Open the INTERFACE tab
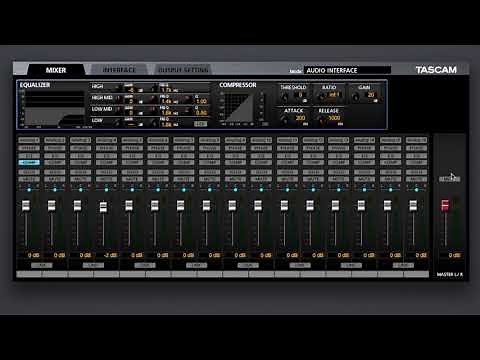Screen dimensions: 480x360 tap(119, 70)
